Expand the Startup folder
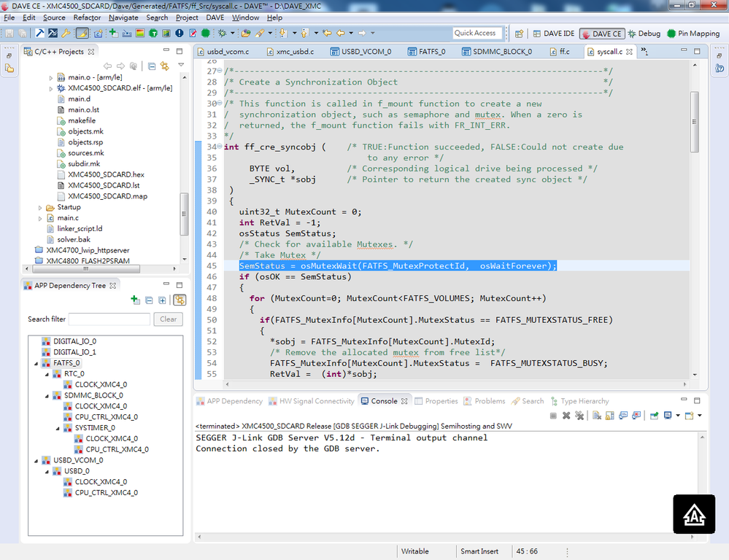 tap(40, 207)
